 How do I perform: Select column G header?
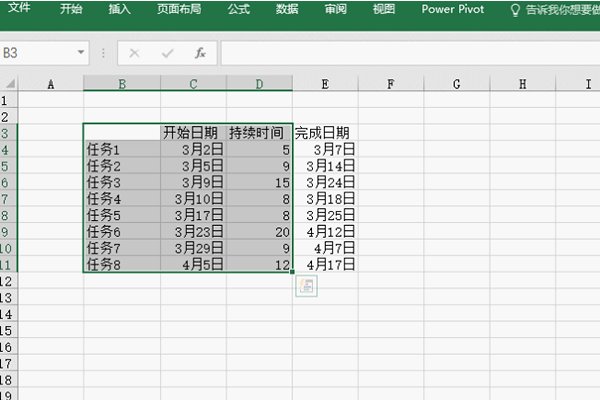tap(457, 84)
